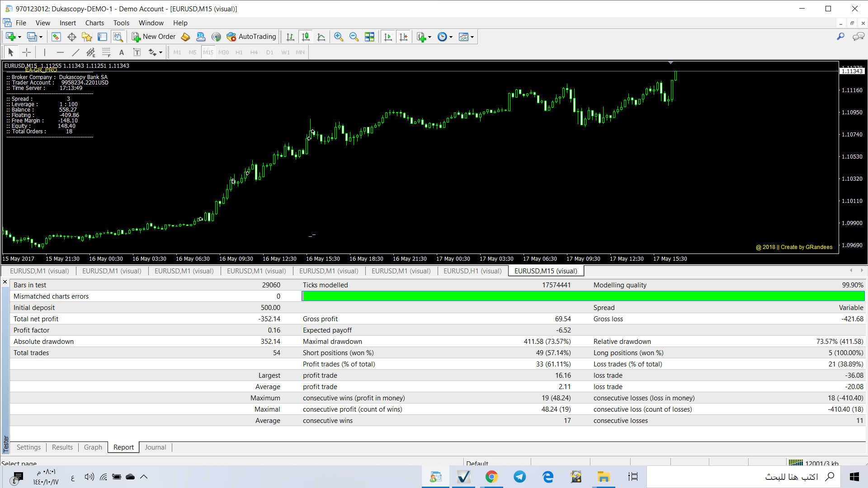Select the Fibonacci Retracement tool

pyautogui.click(x=106, y=52)
